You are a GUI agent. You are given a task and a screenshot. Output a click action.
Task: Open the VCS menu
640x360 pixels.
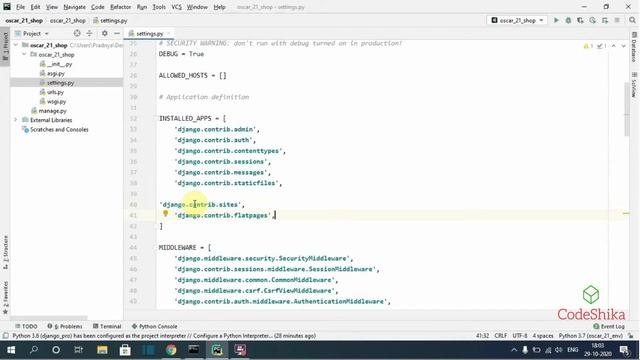tap(176, 7)
